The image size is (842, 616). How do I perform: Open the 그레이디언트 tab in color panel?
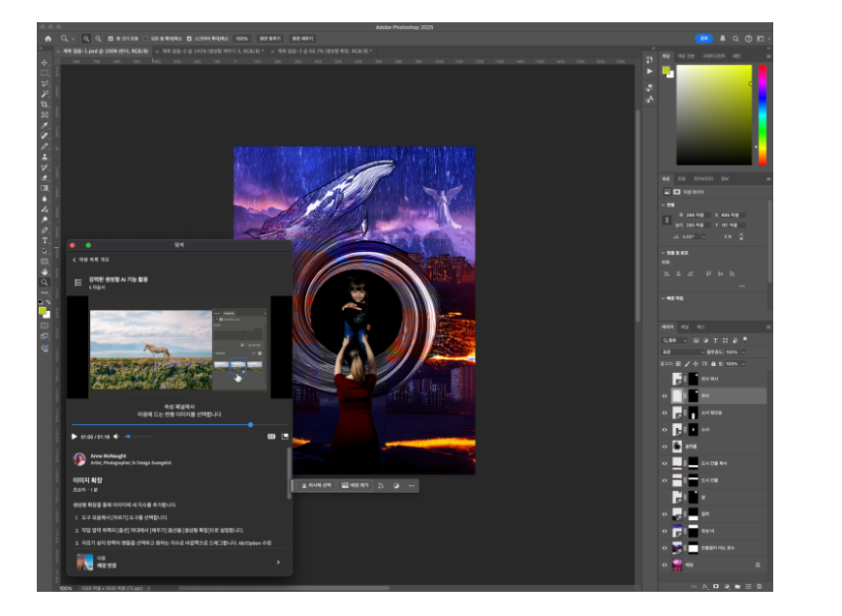point(713,56)
